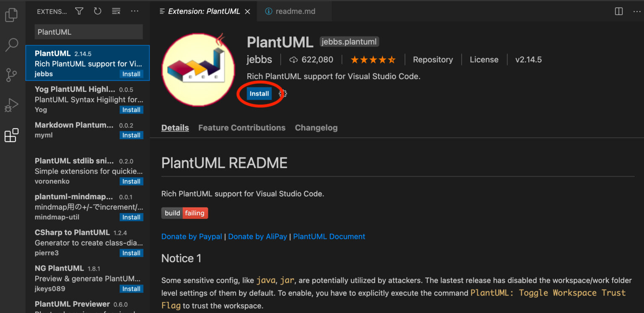
Task: Open the extension filter options
Action: click(79, 11)
